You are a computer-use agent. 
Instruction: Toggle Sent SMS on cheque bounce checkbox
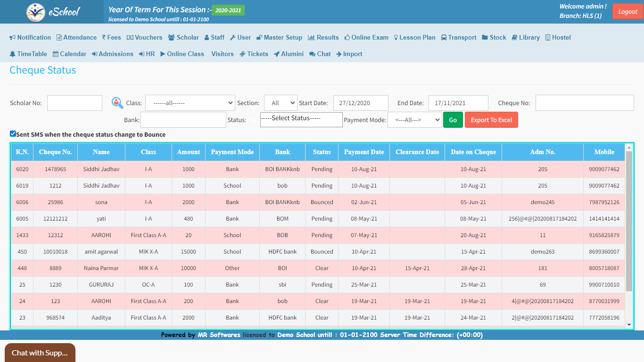13,134
